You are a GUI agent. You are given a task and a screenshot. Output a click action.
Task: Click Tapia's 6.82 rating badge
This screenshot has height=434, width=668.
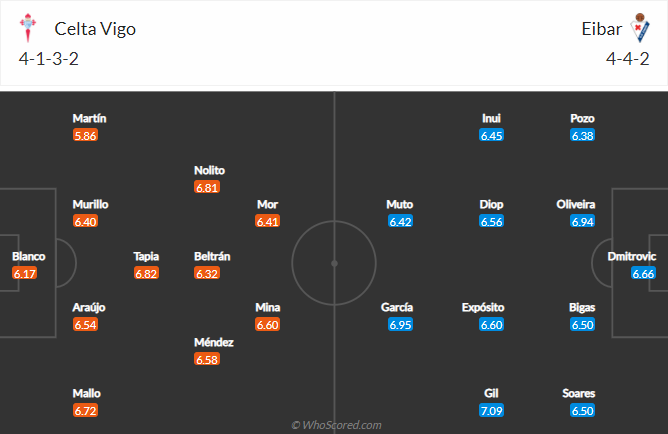pyautogui.click(x=146, y=273)
